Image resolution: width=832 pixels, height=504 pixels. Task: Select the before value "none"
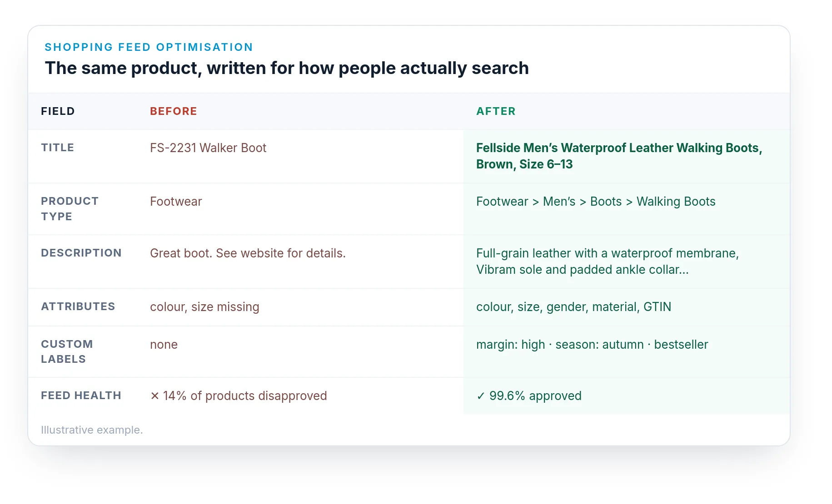tap(164, 345)
